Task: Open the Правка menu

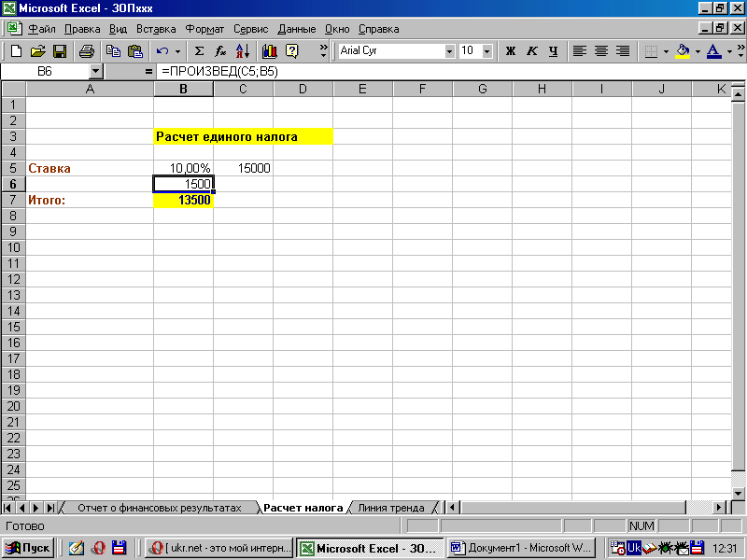Action: 82,29
